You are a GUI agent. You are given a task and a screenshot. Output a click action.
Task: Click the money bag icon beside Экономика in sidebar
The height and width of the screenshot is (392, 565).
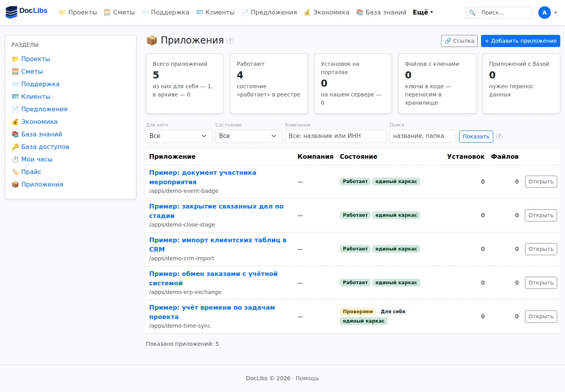tap(15, 122)
